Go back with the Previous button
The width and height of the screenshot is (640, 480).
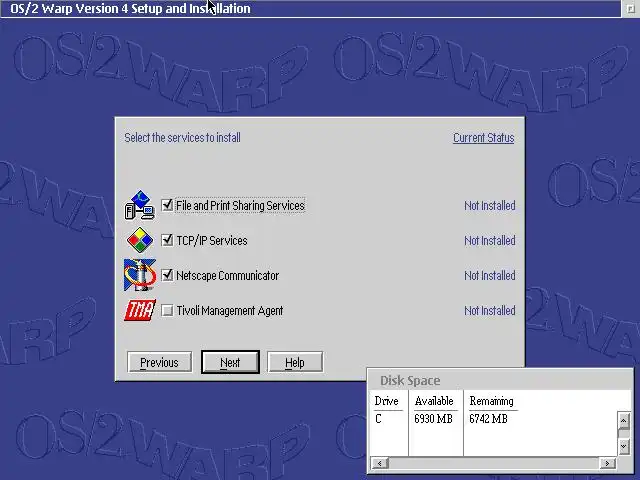(160, 362)
